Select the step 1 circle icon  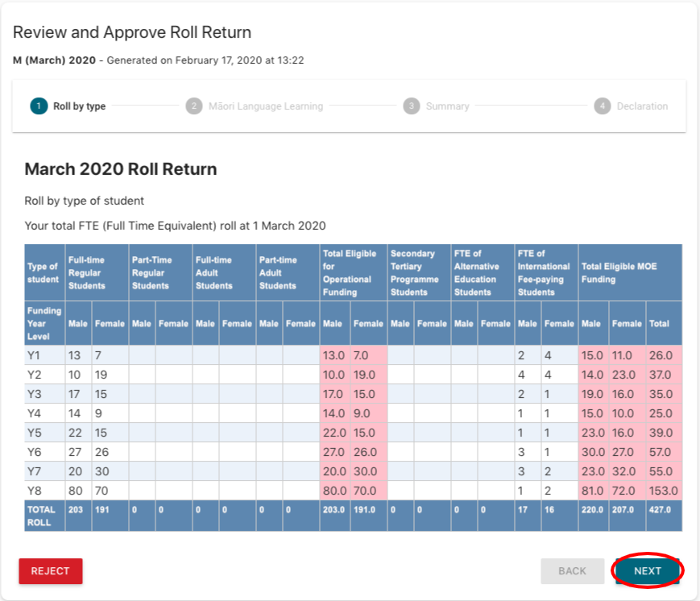pos(38,106)
